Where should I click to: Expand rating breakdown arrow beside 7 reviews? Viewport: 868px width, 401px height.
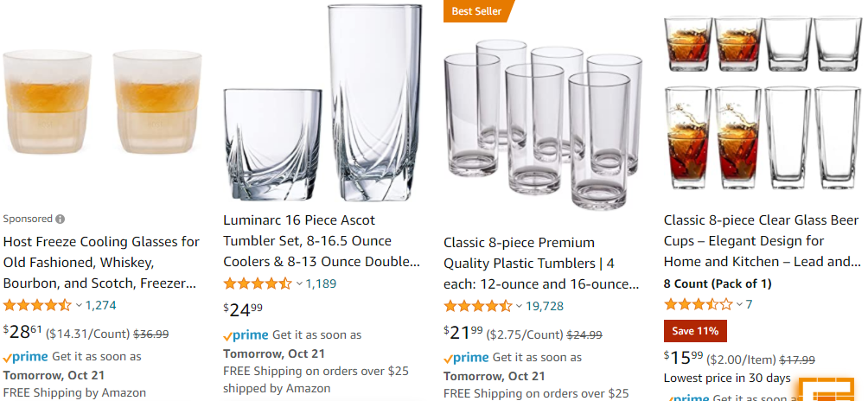point(739,305)
